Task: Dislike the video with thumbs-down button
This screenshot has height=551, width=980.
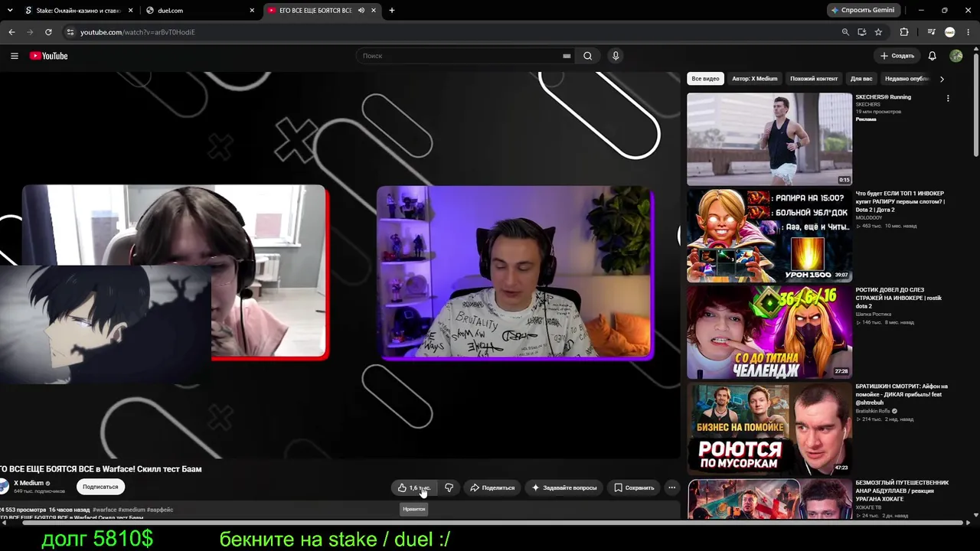Action: tap(449, 487)
